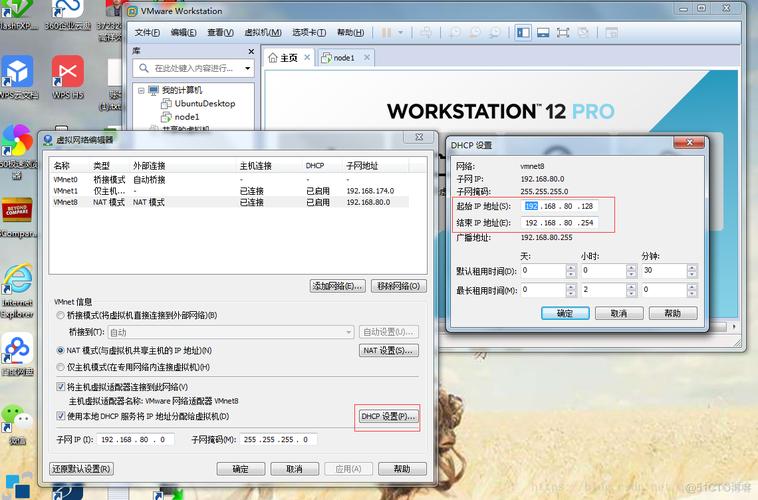Click the 起始 IP 地址 field

coord(559,206)
